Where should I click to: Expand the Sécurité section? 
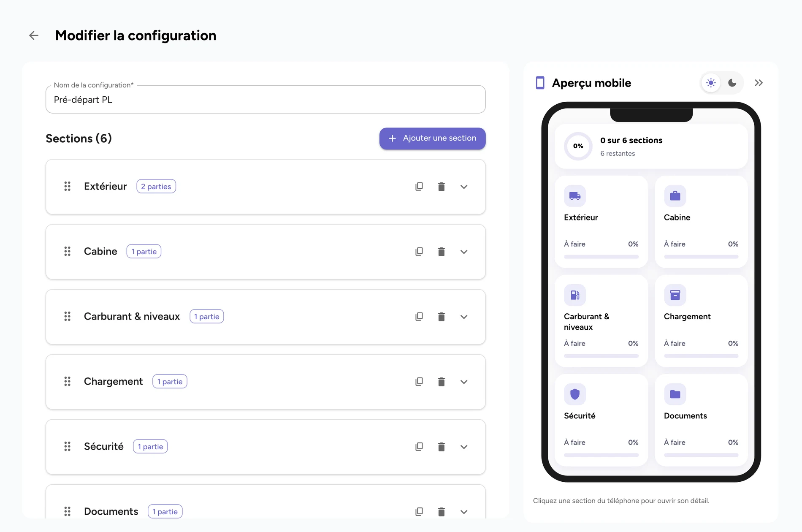tap(464, 447)
